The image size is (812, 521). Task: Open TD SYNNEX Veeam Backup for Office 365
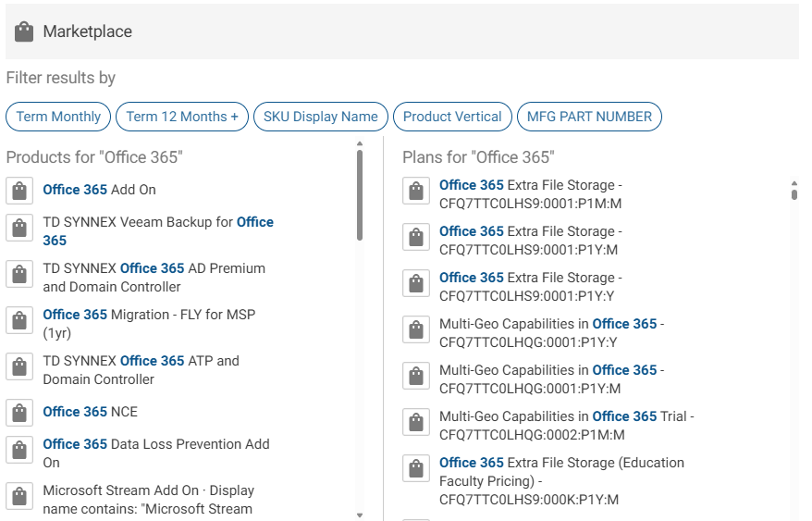coord(158,231)
